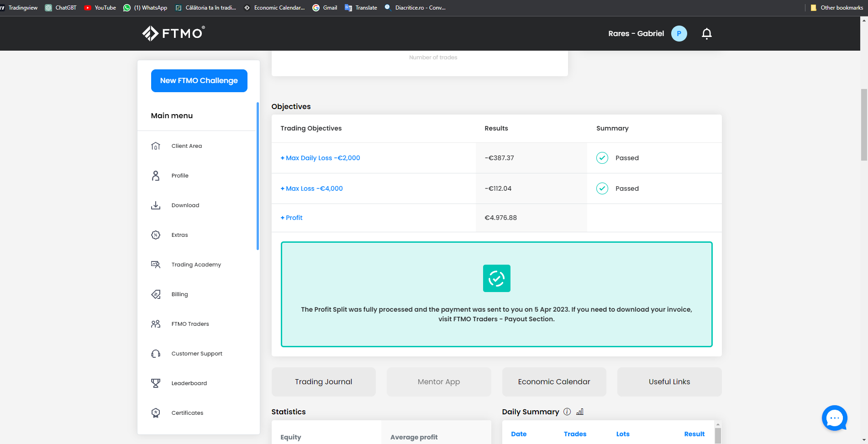The width and height of the screenshot is (868, 444).
Task: Open Leaderboard menu item
Action: [x=189, y=383]
